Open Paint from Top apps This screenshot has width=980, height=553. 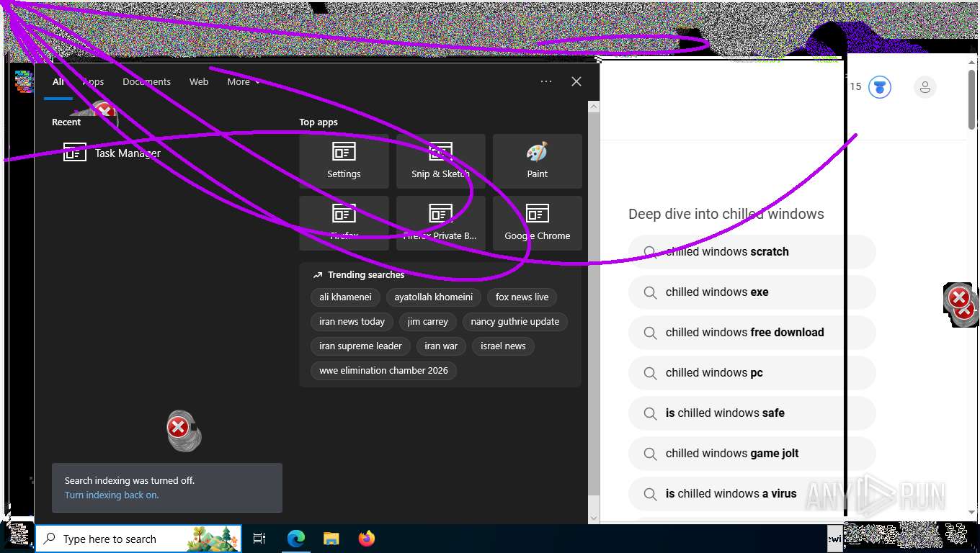538,161
